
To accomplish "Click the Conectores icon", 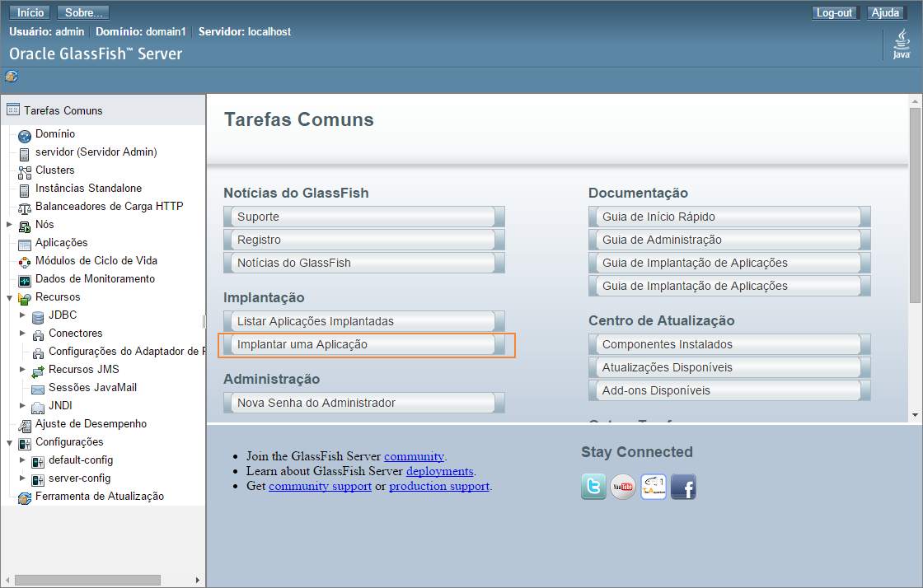I will (x=38, y=336).
